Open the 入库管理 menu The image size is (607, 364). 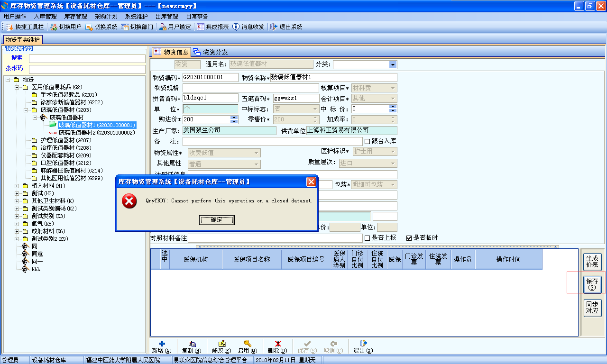click(x=45, y=17)
